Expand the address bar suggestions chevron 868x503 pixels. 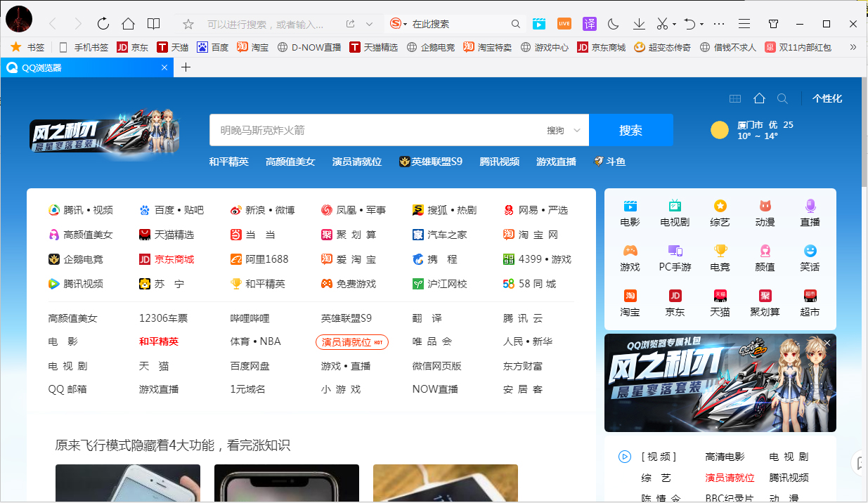tap(369, 23)
